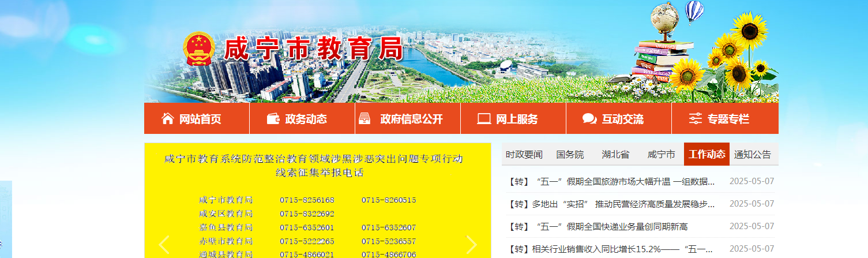Advance carousel with right arrow
Screen dimensions: 868x258
coord(471,245)
